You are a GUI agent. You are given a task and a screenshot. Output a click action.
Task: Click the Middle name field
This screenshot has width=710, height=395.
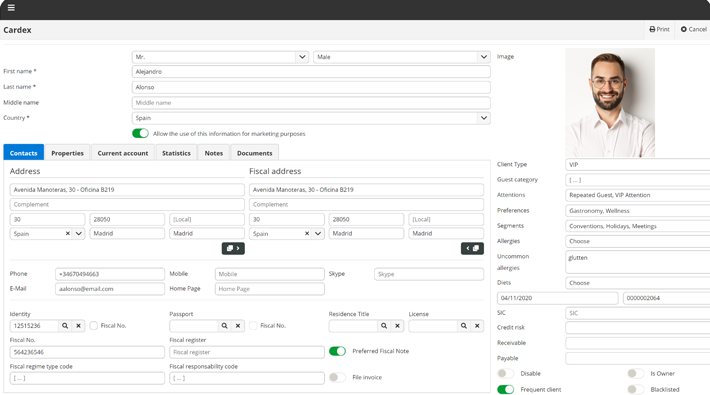[x=311, y=103]
